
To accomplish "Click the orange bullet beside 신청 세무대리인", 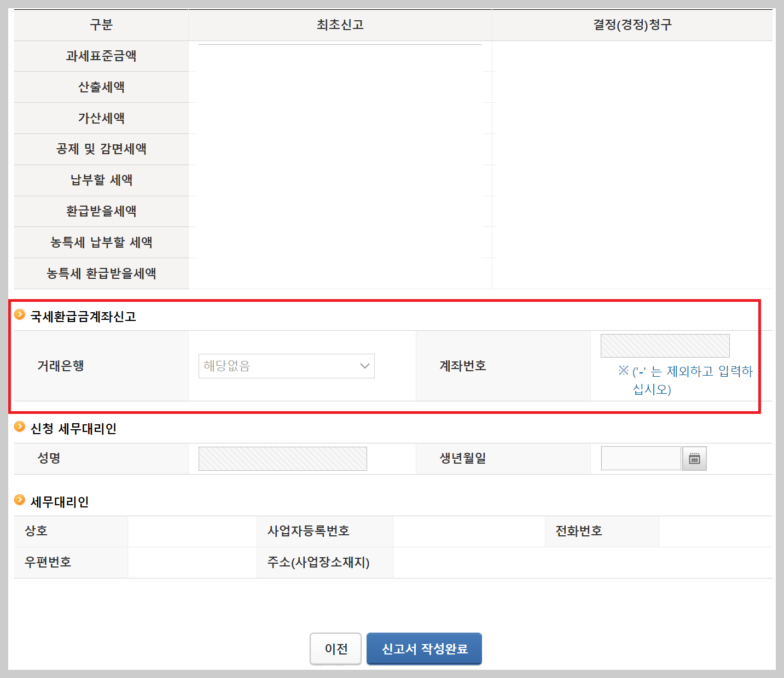I will [x=20, y=429].
